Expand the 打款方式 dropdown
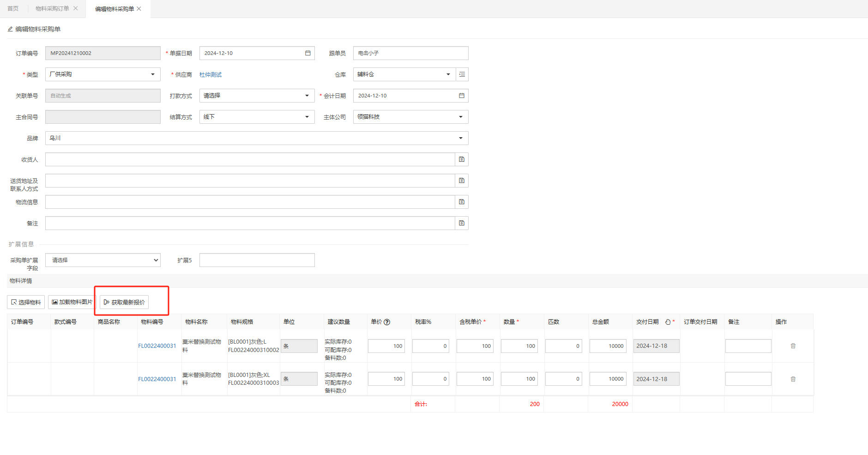 [x=257, y=96]
